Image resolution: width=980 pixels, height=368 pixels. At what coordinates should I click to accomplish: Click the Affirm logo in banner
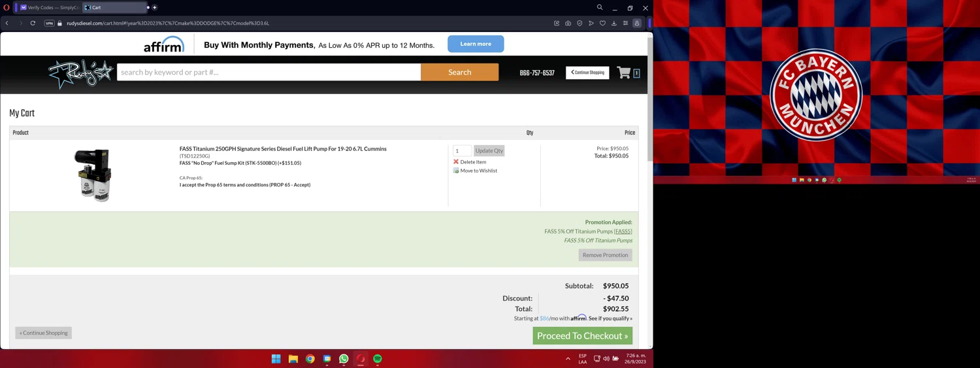tap(164, 44)
